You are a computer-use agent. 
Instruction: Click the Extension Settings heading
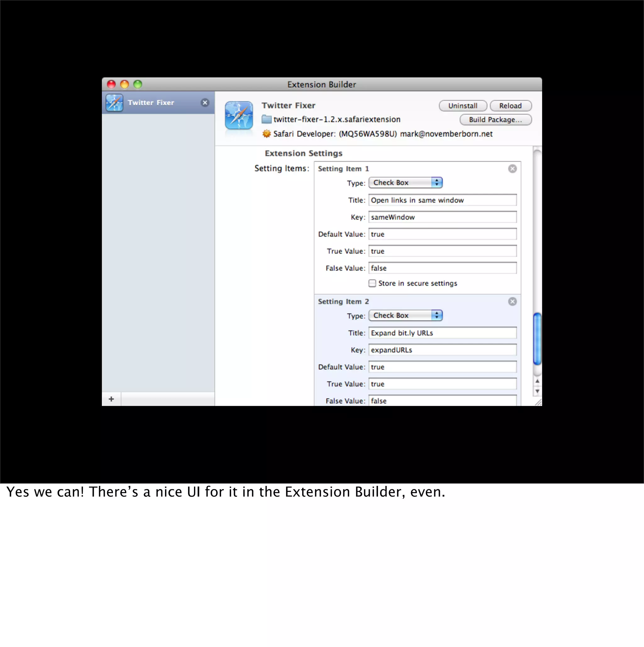(x=303, y=153)
